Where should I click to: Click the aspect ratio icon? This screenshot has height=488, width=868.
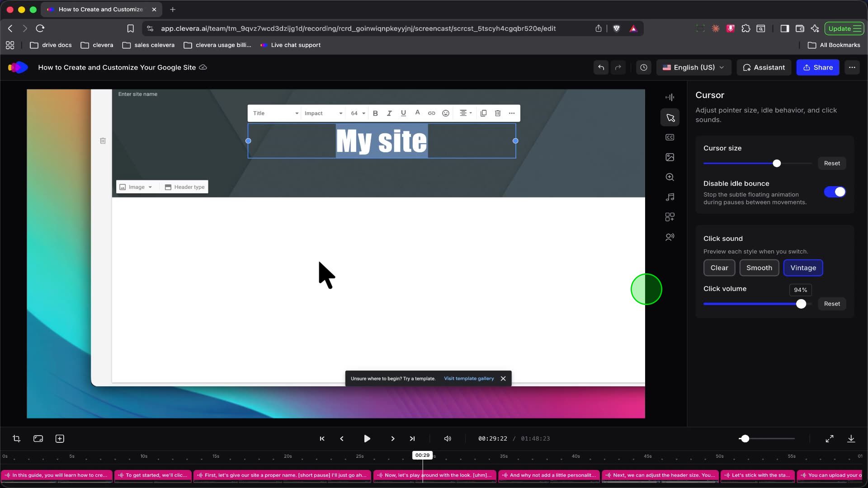[x=38, y=439]
